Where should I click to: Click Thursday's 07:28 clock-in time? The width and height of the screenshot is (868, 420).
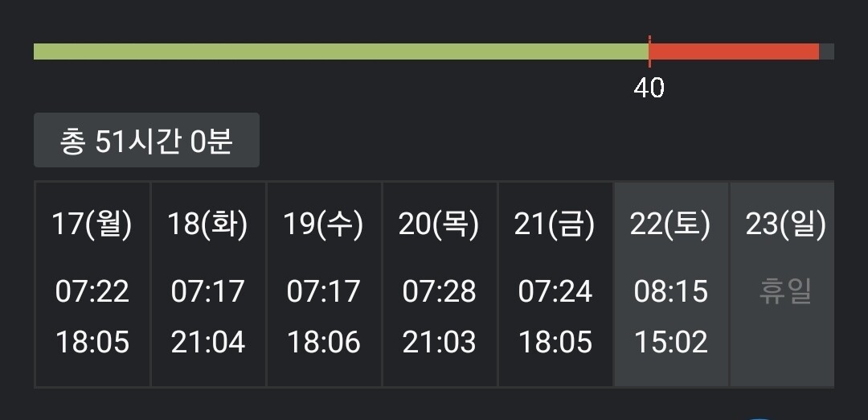pos(439,290)
